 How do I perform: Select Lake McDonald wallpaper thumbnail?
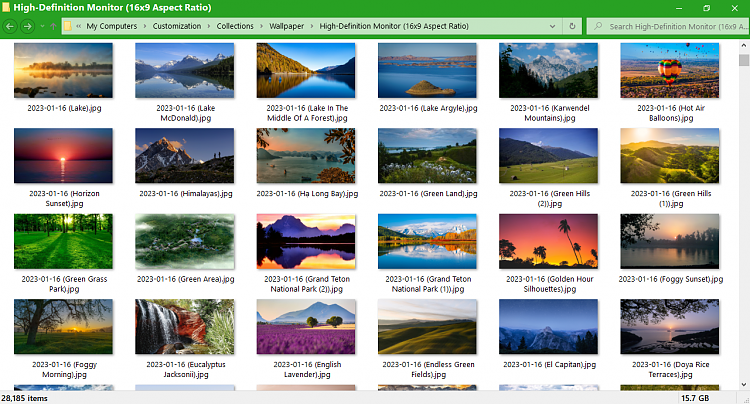click(185, 70)
